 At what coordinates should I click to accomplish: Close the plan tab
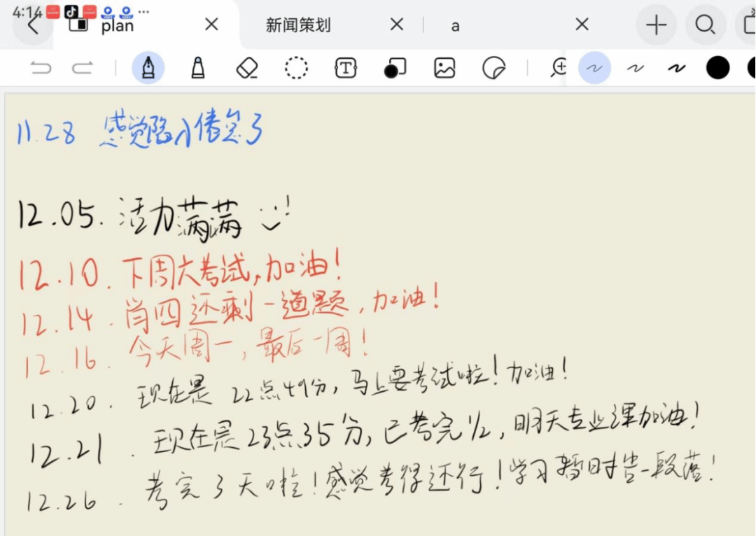[x=211, y=25]
